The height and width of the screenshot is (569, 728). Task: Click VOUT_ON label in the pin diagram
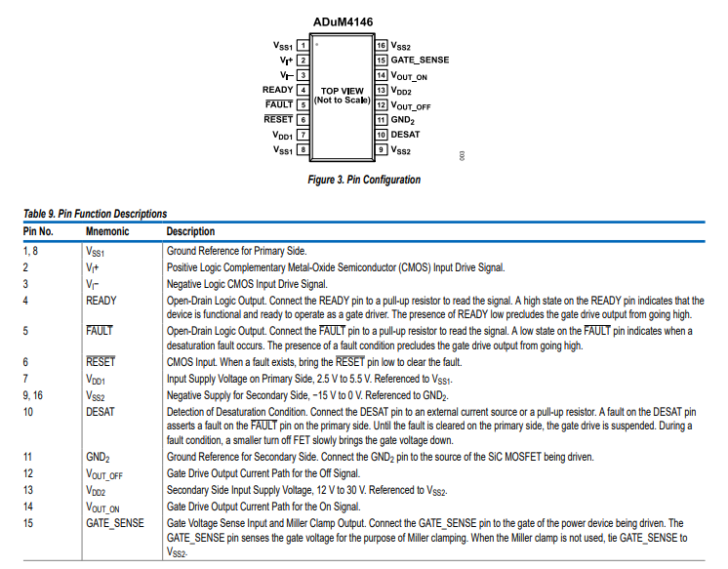[x=409, y=76]
